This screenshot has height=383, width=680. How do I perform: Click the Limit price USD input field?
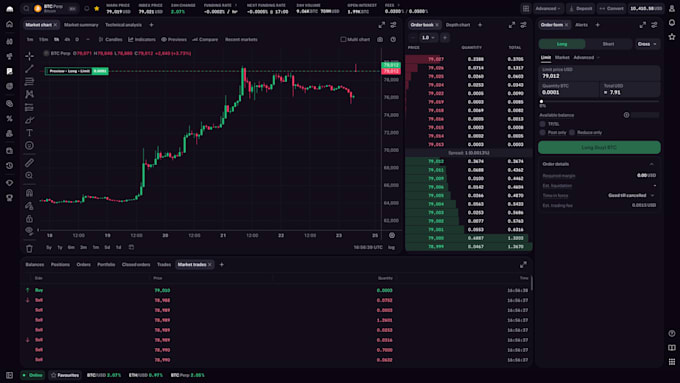coord(599,73)
